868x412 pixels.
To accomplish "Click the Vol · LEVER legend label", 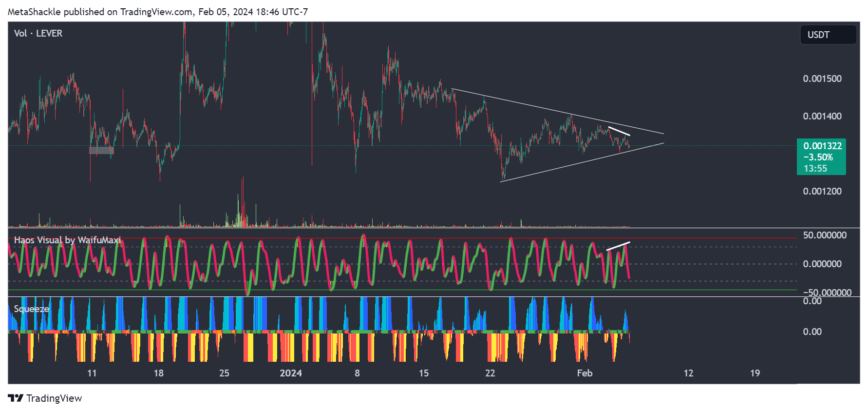I will pyautogui.click(x=38, y=33).
